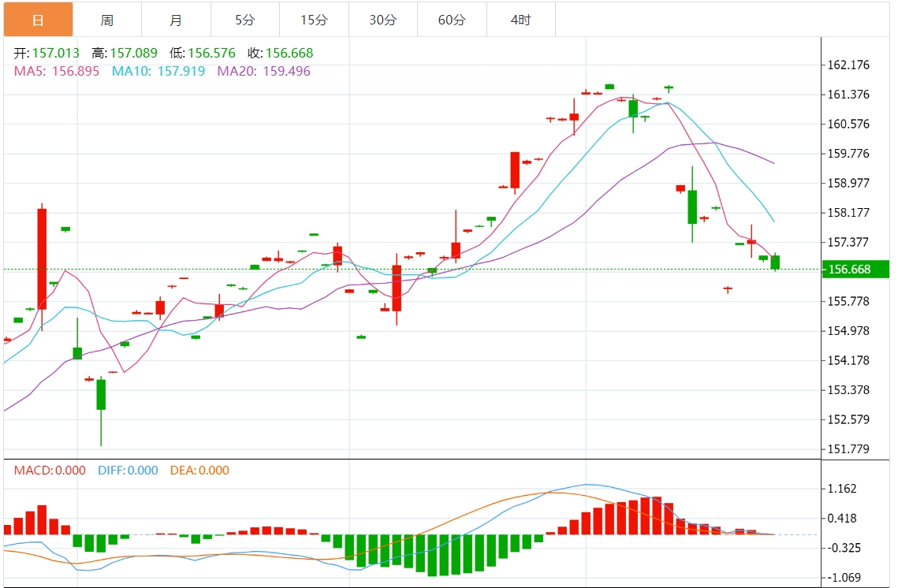The width and height of the screenshot is (898, 588).
Task: Click the high price value 157.089
Action: pyautogui.click(x=133, y=54)
